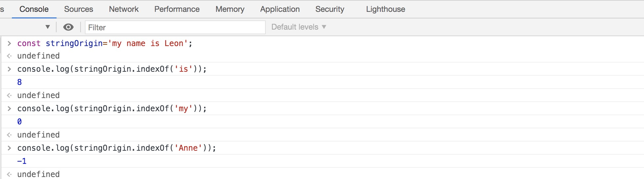Click the logged output value -1
The width and height of the screenshot is (644, 179).
(x=22, y=161)
